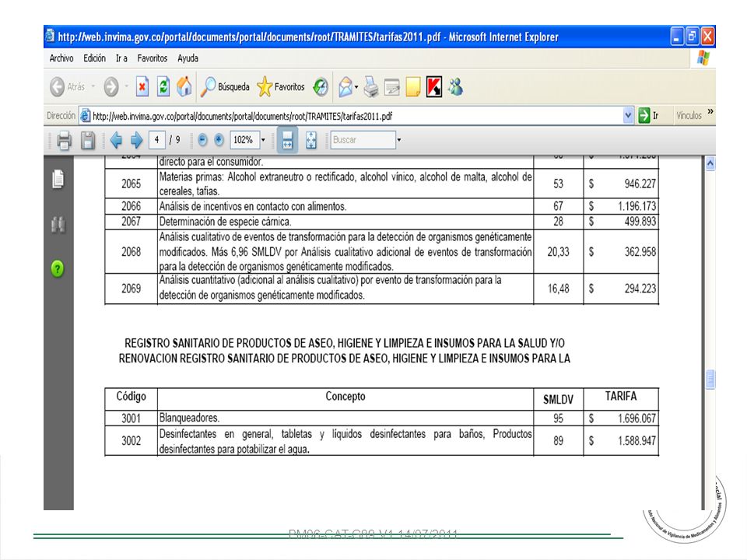747x560 pixels.
Task: Click the Windows logo throbber
Action: tap(703, 58)
